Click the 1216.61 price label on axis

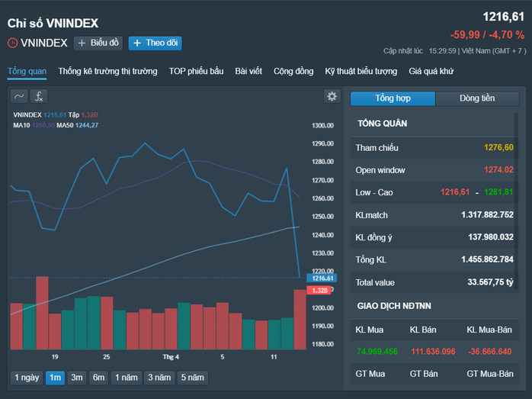pyautogui.click(x=322, y=278)
